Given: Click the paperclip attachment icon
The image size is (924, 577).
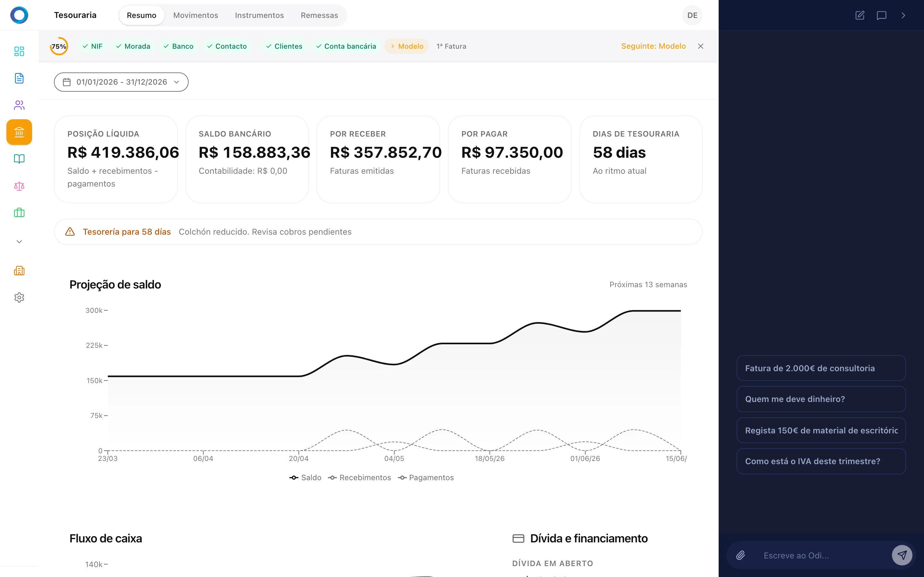Looking at the screenshot, I should 741,555.
